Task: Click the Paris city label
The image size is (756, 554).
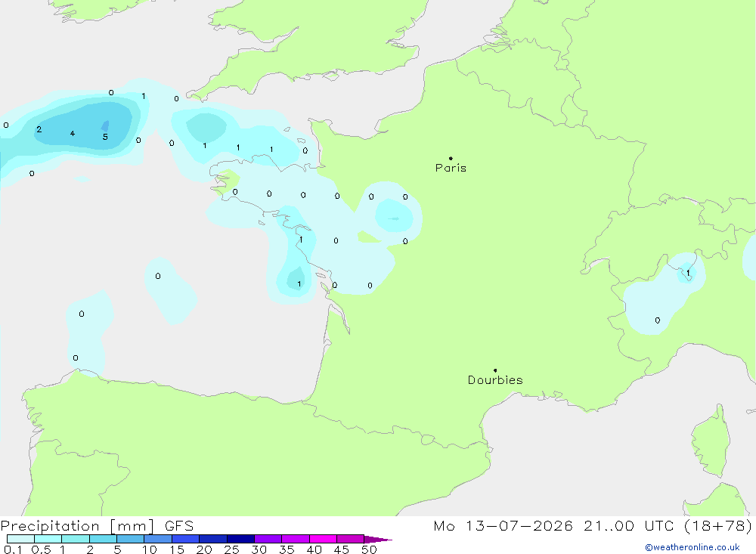Action: [451, 168]
